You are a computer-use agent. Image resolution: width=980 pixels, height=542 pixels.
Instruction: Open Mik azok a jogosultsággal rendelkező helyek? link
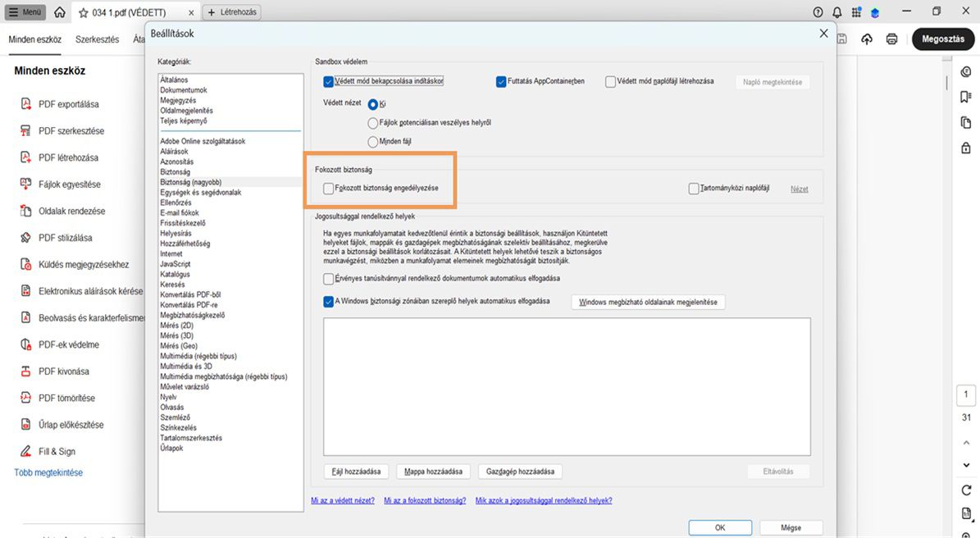pos(544,501)
